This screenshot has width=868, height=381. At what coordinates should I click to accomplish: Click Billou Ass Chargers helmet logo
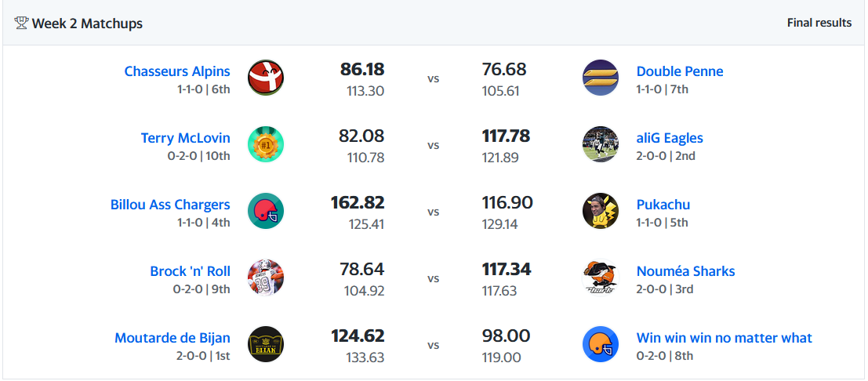266,211
